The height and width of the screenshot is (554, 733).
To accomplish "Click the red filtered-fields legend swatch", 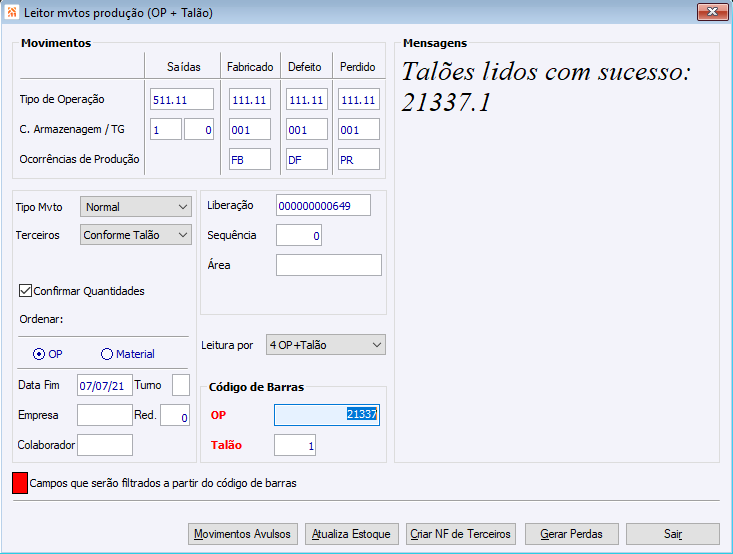I will point(20,483).
